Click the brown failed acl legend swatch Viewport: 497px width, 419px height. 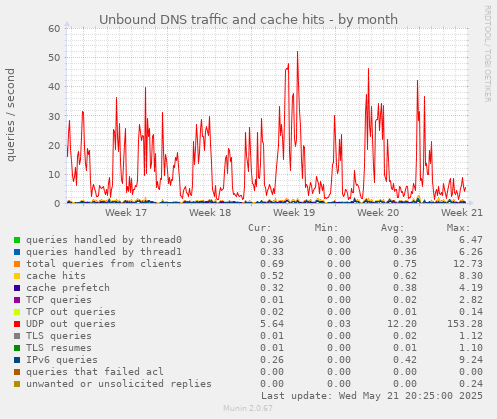pyautogui.click(x=17, y=372)
